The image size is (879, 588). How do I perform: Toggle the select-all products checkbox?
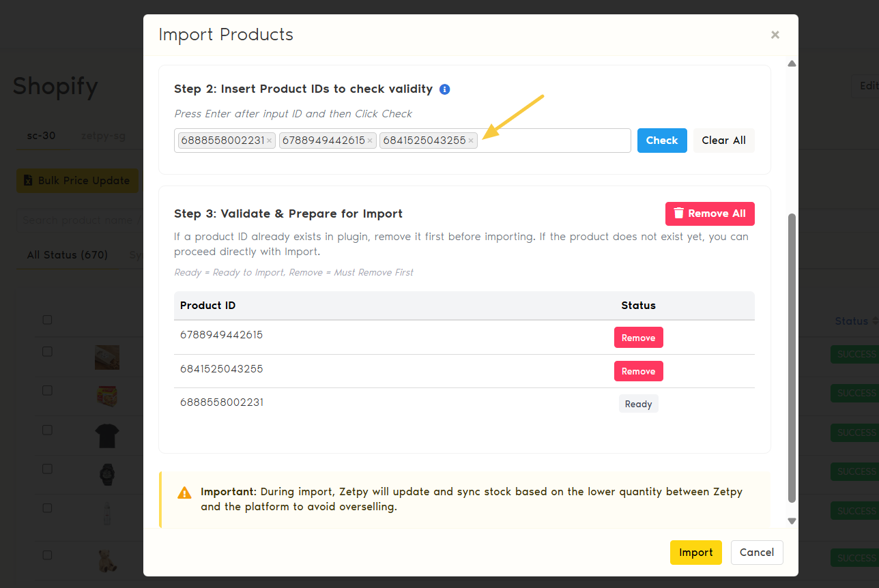[47, 320]
